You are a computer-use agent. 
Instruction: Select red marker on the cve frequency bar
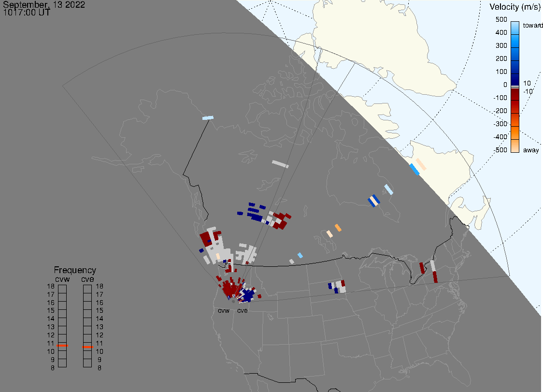coord(87,347)
